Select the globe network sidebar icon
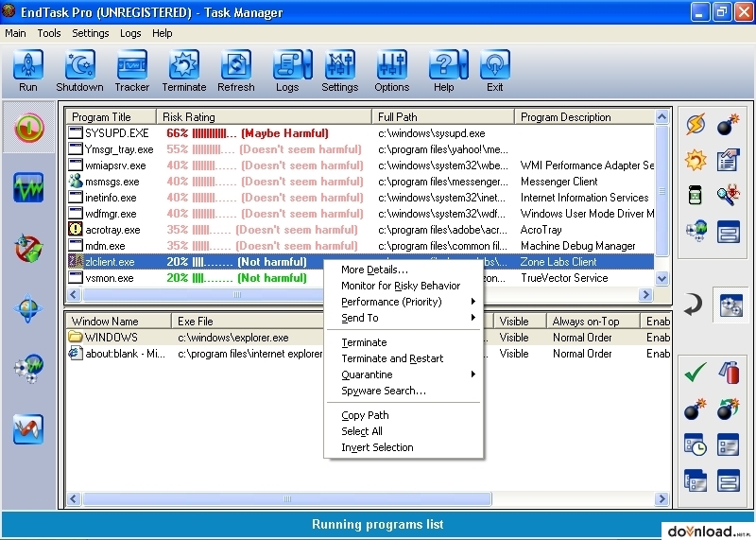This screenshot has height=540, width=756. tap(28, 308)
